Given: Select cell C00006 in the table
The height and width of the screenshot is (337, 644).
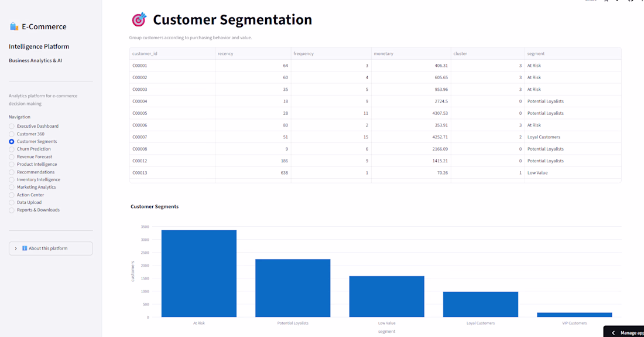Looking at the screenshot, I should (x=172, y=125).
